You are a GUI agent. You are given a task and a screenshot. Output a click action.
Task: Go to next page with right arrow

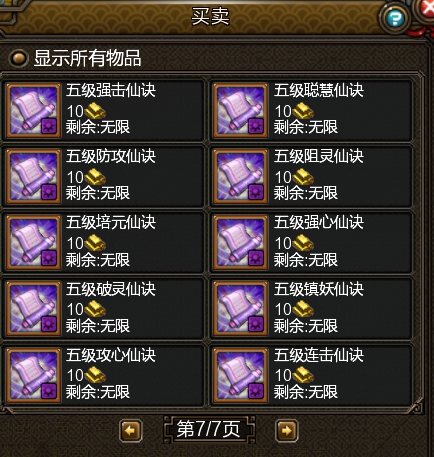(x=286, y=431)
